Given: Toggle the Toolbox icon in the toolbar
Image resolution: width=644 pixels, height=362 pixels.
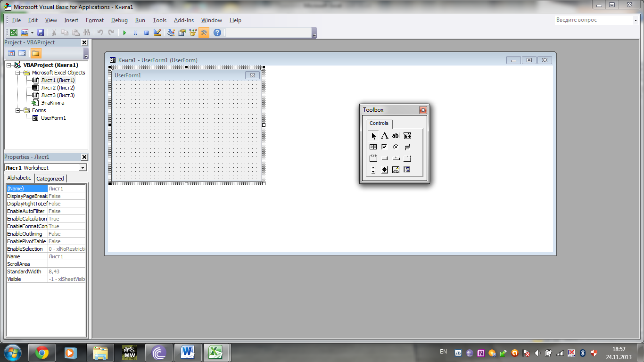Looking at the screenshot, I should pos(204,33).
